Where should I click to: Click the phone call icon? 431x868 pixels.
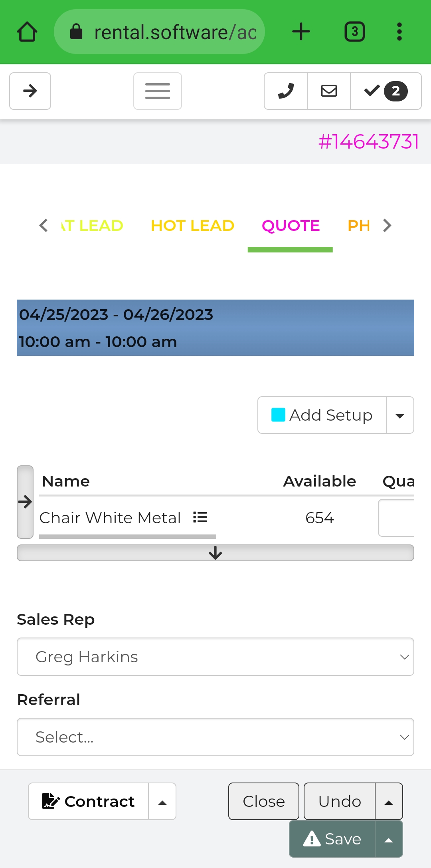pyautogui.click(x=286, y=91)
